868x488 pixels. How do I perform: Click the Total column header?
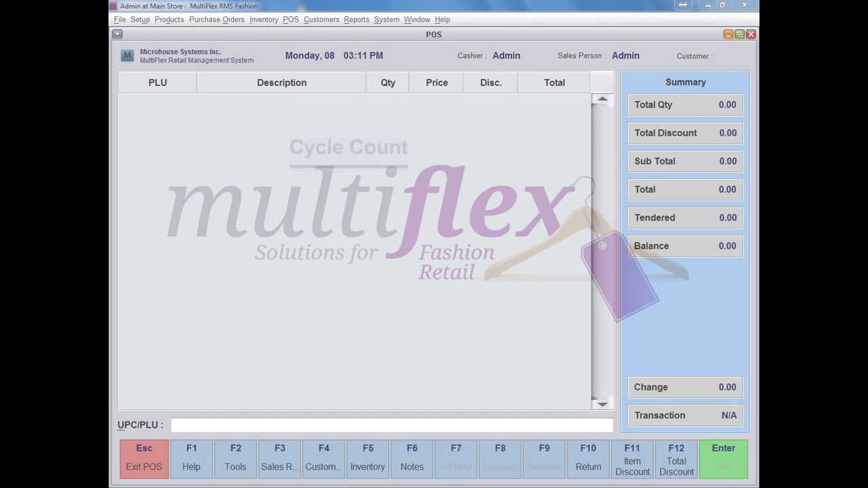pyautogui.click(x=554, y=83)
